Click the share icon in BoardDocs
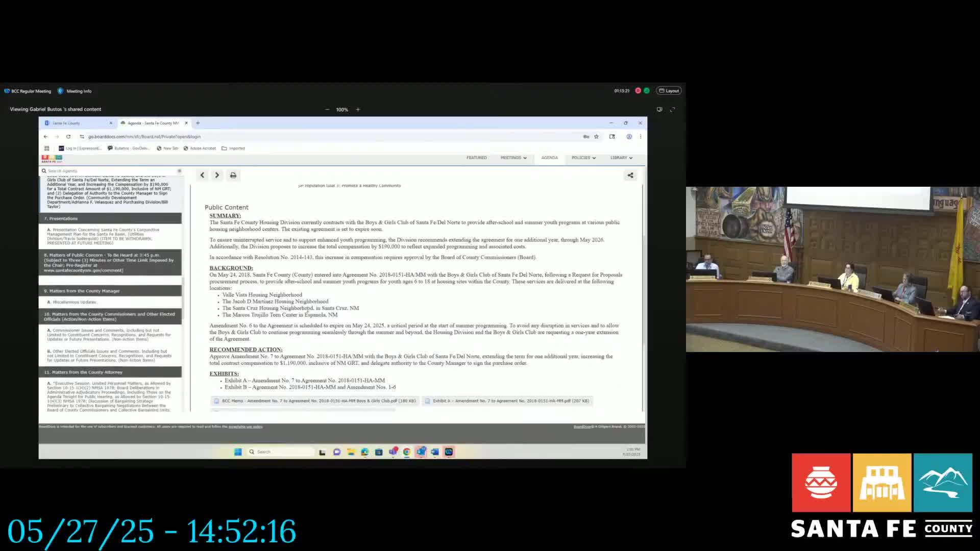 tap(630, 175)
